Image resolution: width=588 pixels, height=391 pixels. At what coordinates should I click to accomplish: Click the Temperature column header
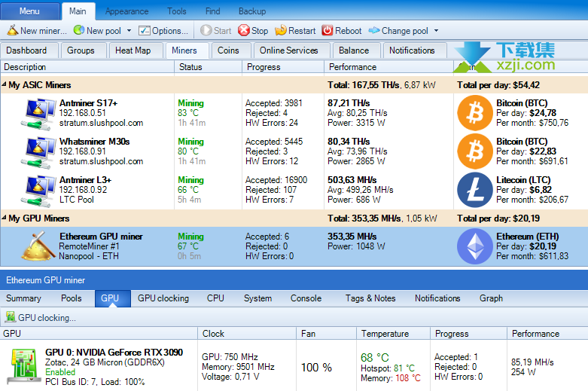[x=393, y=334]
